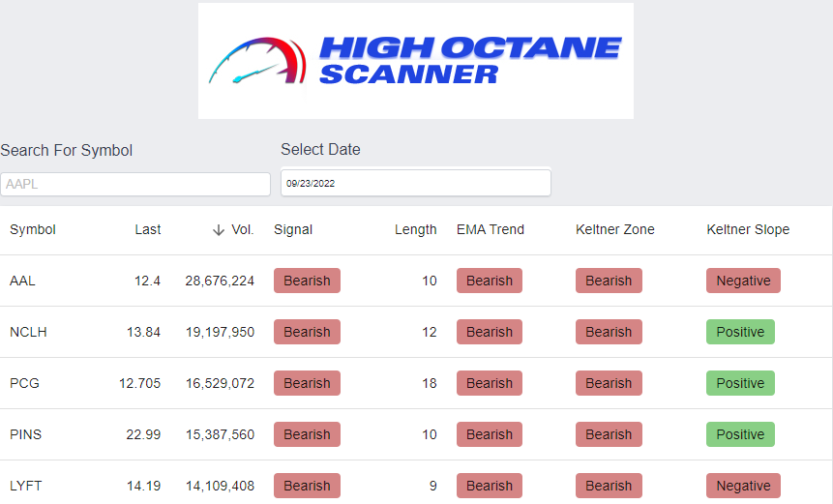Click the High Octane Scanner logo
This screenshot has width=833, height=504.
415,61
